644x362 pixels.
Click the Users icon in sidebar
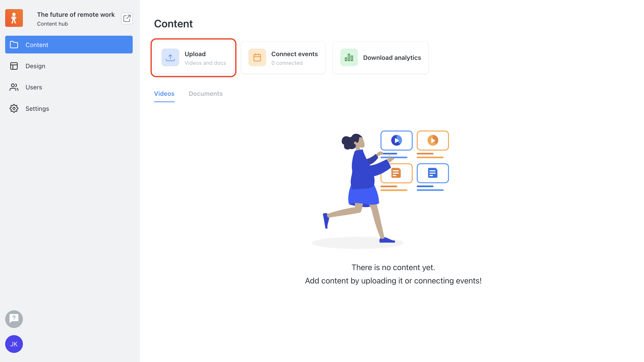[x=14, y=87]
